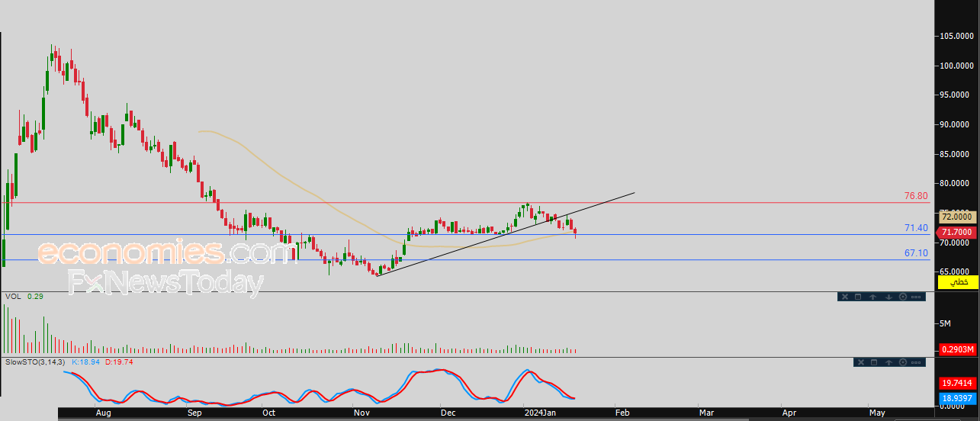Click the 19.7414 red stochastic tag
Screen dimensions: 980x421
(957, 384)
